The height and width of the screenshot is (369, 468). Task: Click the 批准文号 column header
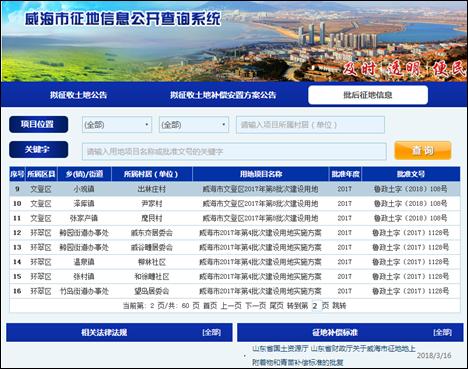pyautogui.click(x=411, y=174)
